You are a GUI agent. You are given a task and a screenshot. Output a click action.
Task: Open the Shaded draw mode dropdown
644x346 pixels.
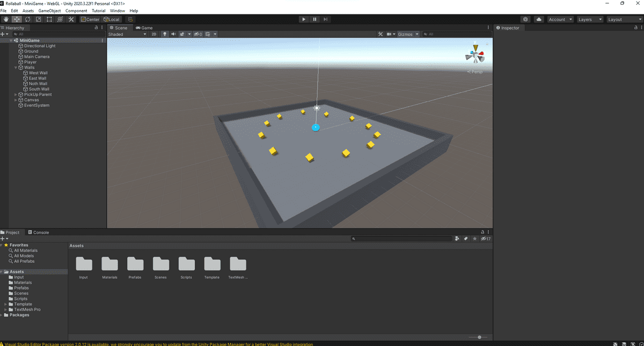(127, 34)
